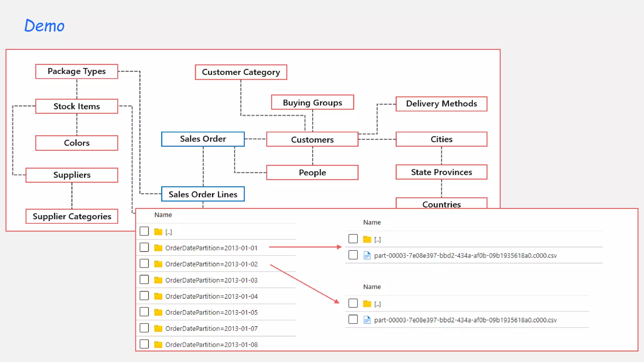This screenshot has width=644, height=362.
Task: Click parent folder icon in lower right list
Action: point(367,304)
